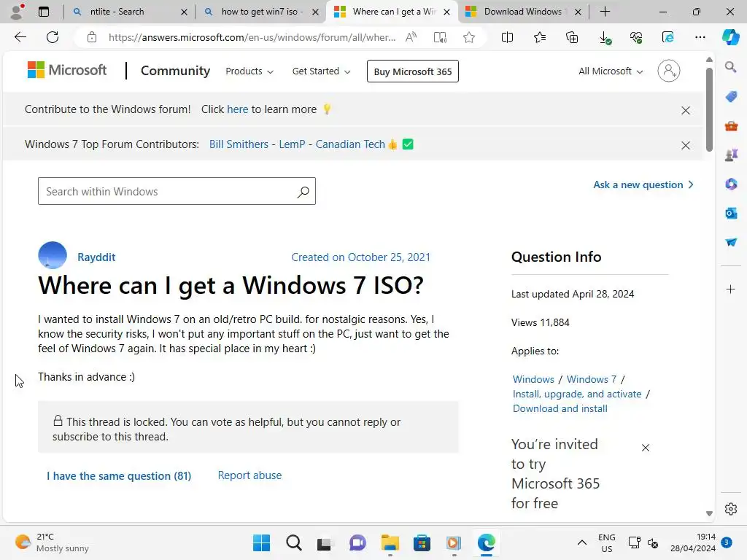Click the address bar URL

(x=252, y=37)
